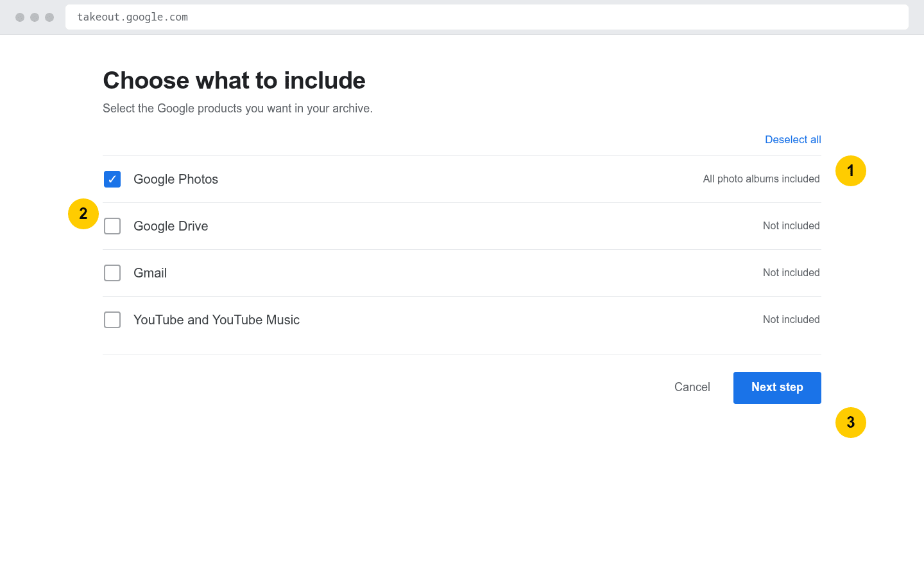Click the YouTube and YouTube Music label
The height and width of the screenshot is (578, 924).
[x=216, y=320]
